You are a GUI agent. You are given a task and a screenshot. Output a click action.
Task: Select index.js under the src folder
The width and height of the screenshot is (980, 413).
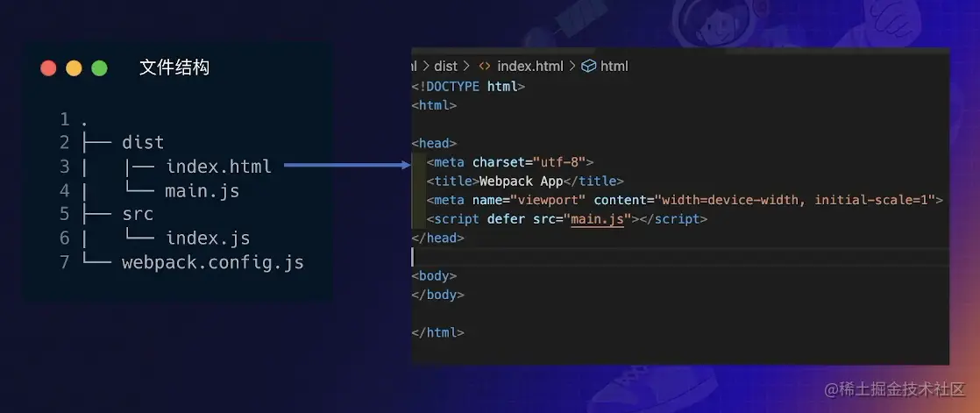pos(208,238)
